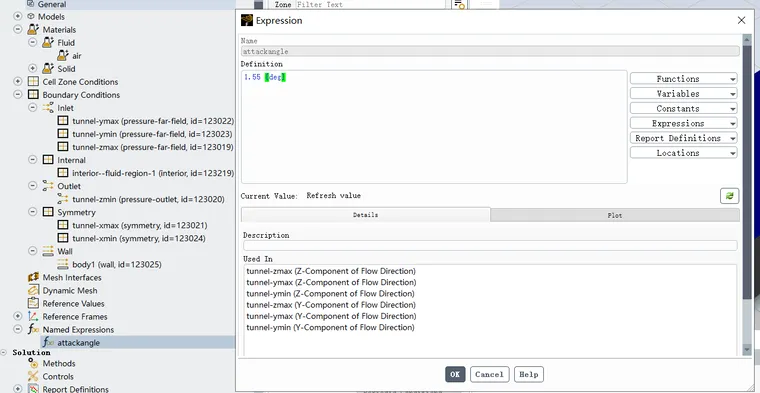Click the zone filter icon button
The height and width of the screenshot is (393, 760).
459,4
